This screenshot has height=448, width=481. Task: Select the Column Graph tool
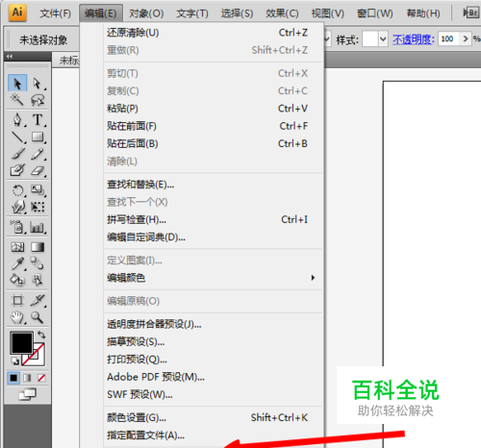38,227
